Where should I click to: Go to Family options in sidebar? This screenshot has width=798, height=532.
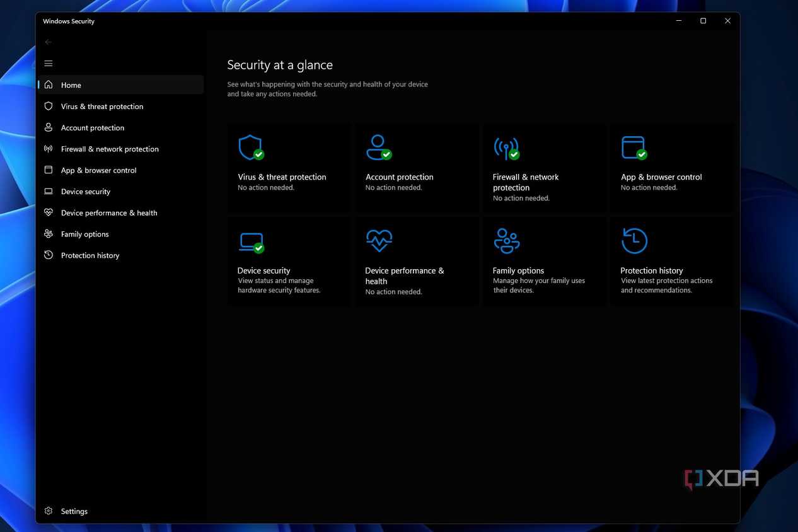coord(121,234)
